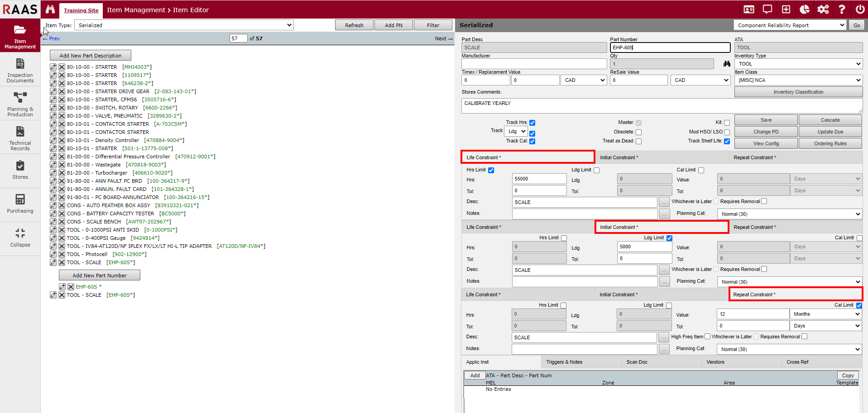Viewport: 868px width, 413px height.
Task: Delete the TOOL - Photocell entry
Action: pyautogui.click(x=62, y=254)
